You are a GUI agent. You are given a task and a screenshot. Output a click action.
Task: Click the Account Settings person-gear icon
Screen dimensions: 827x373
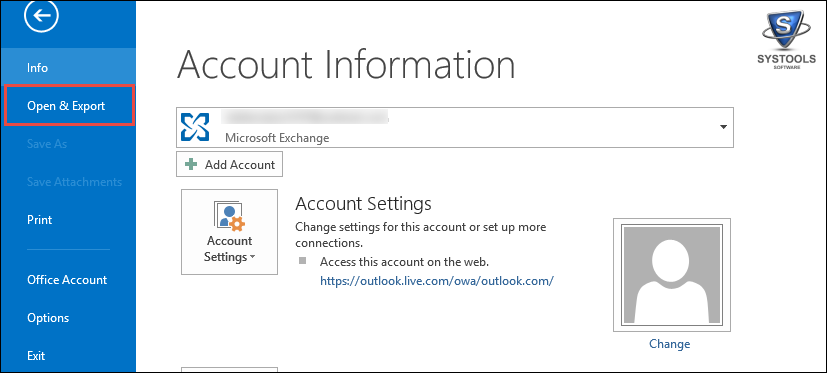[229, 216]
